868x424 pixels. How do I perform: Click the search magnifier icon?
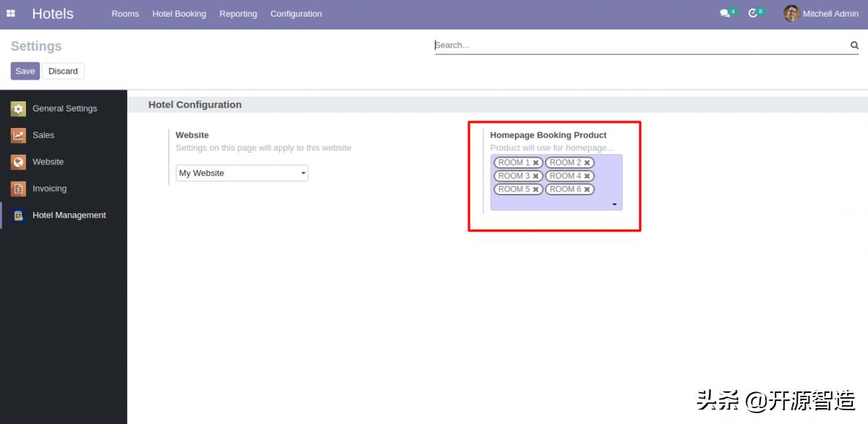tap(854, 45)
